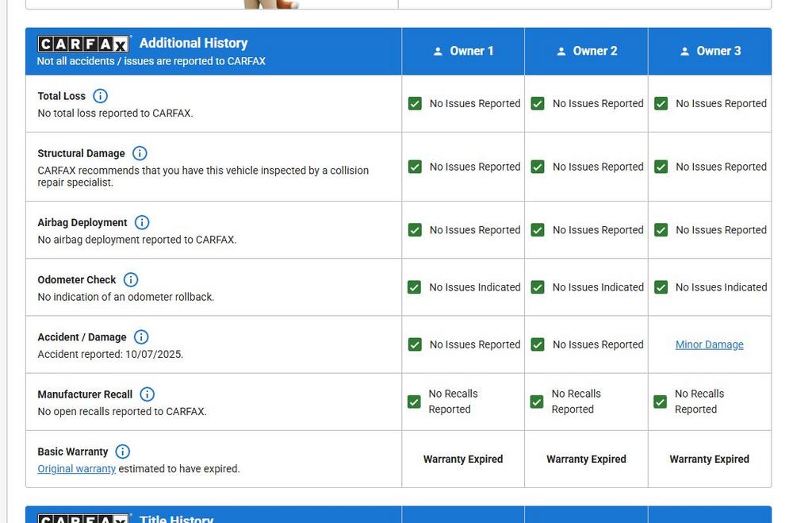Viewport: 812px width, 523px height.
Task: Click Owner 3 Total Loss green checkmark
Action: coord(661,104)
